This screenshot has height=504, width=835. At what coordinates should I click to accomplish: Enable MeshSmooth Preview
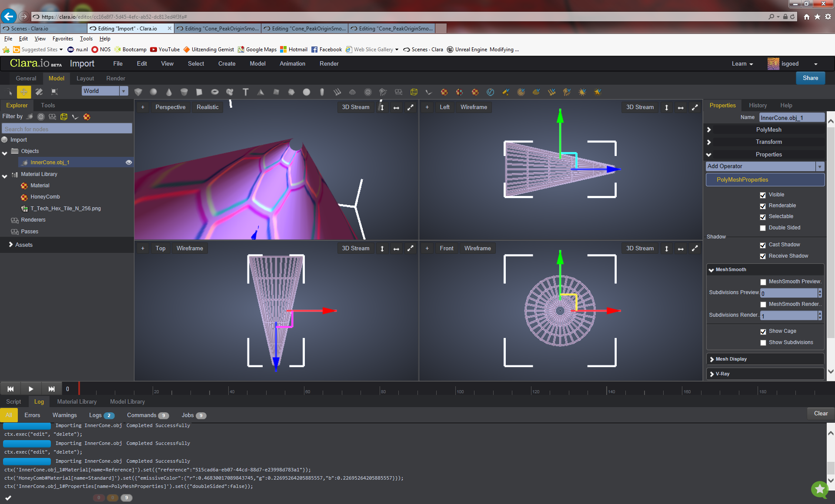pos(763,282)
